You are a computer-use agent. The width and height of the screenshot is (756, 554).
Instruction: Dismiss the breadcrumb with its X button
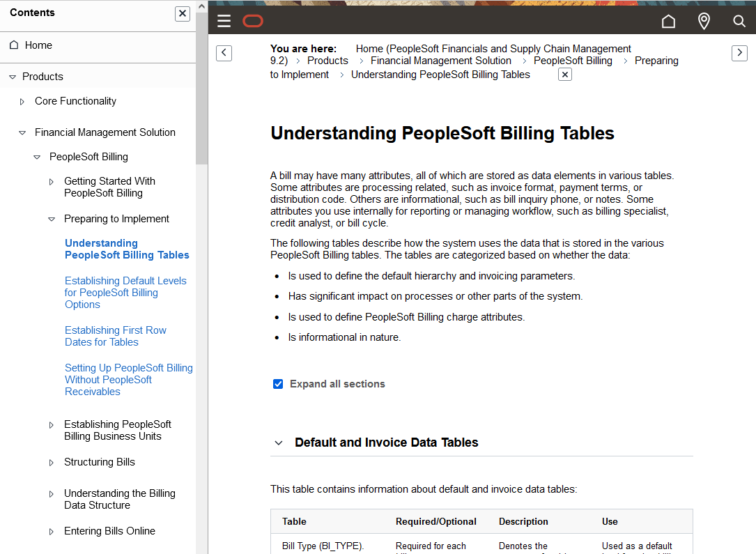[x=564, y=75]
